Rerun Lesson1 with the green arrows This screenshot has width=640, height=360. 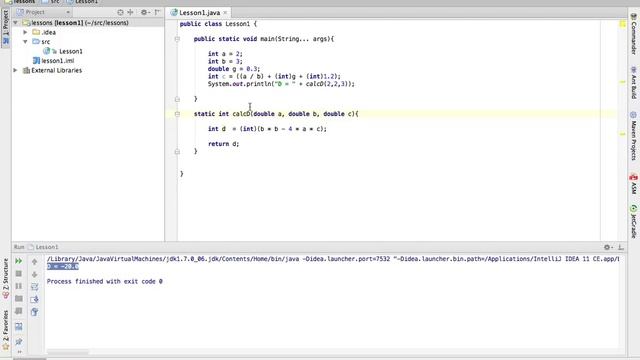tap(18, 261)
